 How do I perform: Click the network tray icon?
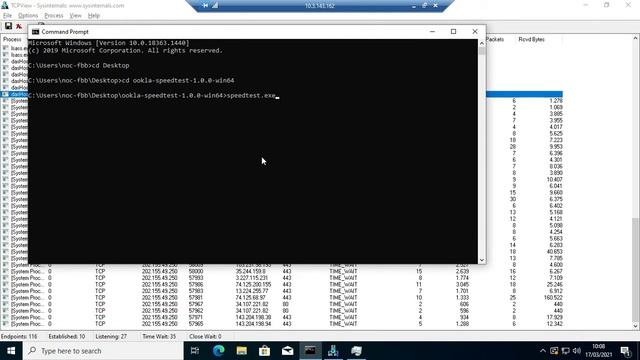click(x=565, y=351)
